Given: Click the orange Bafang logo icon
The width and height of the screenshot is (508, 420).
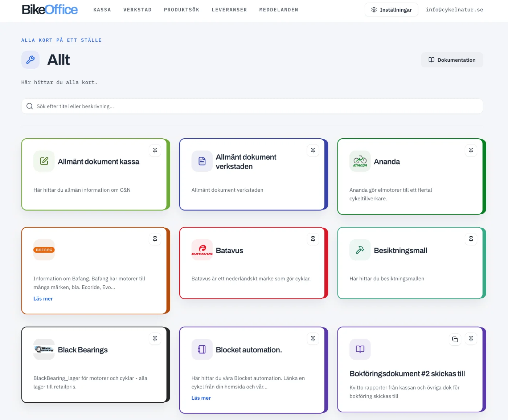Looking at the screenshot, I should [x=44, y=250].
